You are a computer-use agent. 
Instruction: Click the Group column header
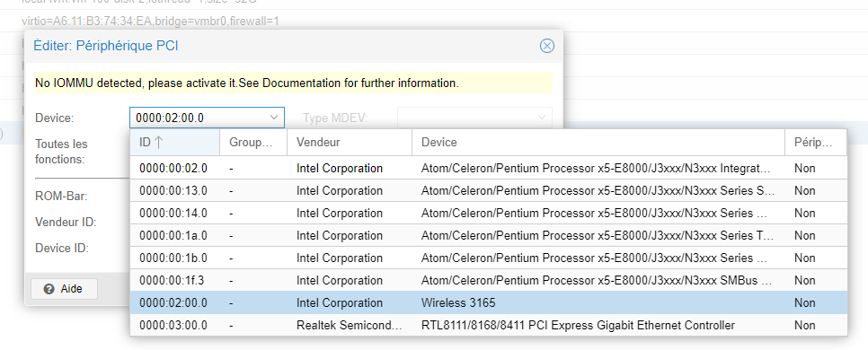(x=253, y=142)
